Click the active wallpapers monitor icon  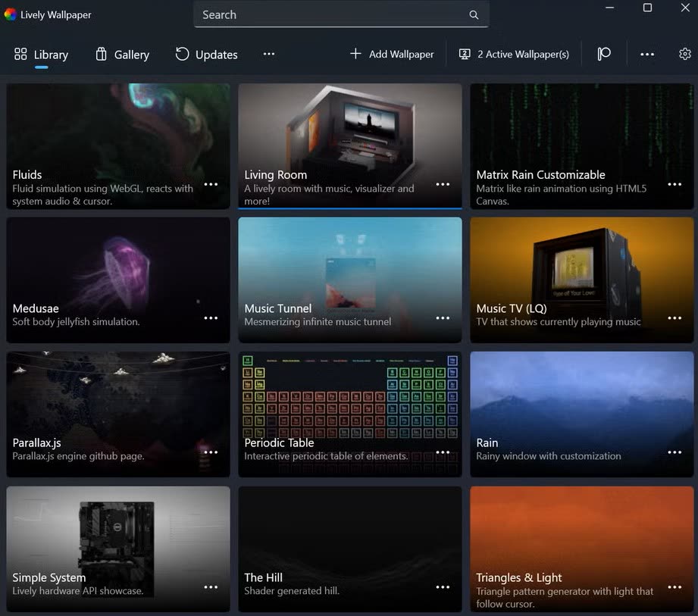pos(463,54)
